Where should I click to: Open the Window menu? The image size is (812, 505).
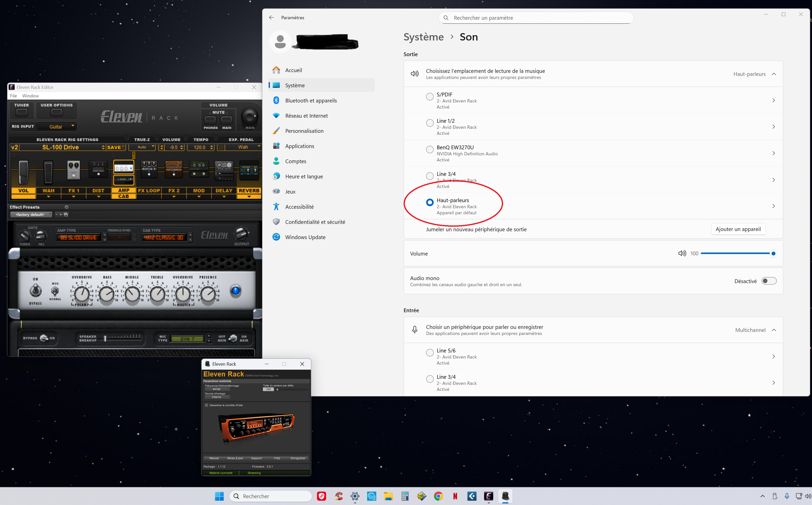click(x=30, y=96)
